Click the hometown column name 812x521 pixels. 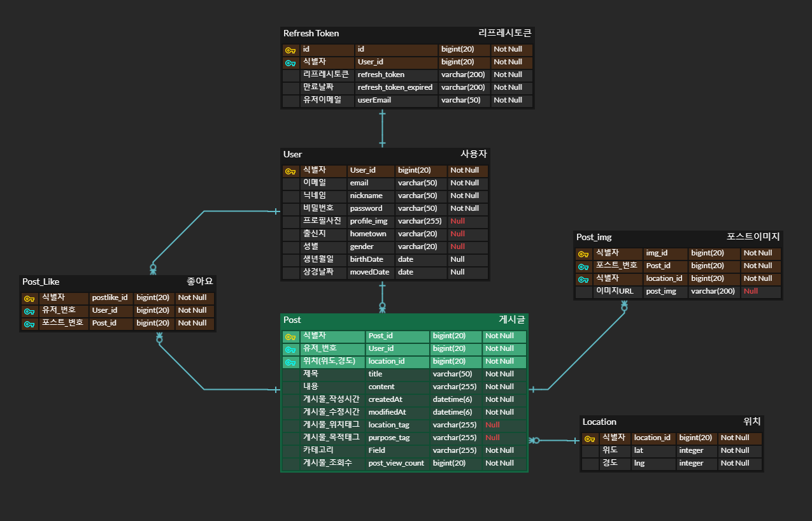tap(368, 234)
